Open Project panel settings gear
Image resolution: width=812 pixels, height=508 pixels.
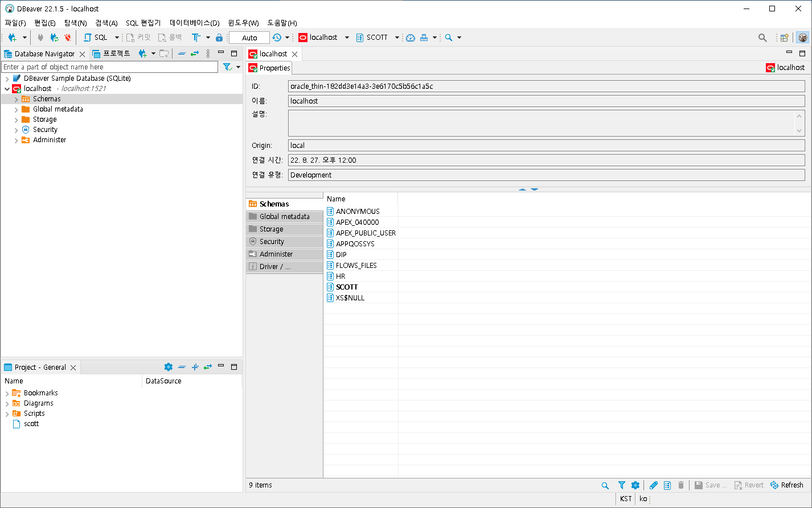tap(168, 367)
